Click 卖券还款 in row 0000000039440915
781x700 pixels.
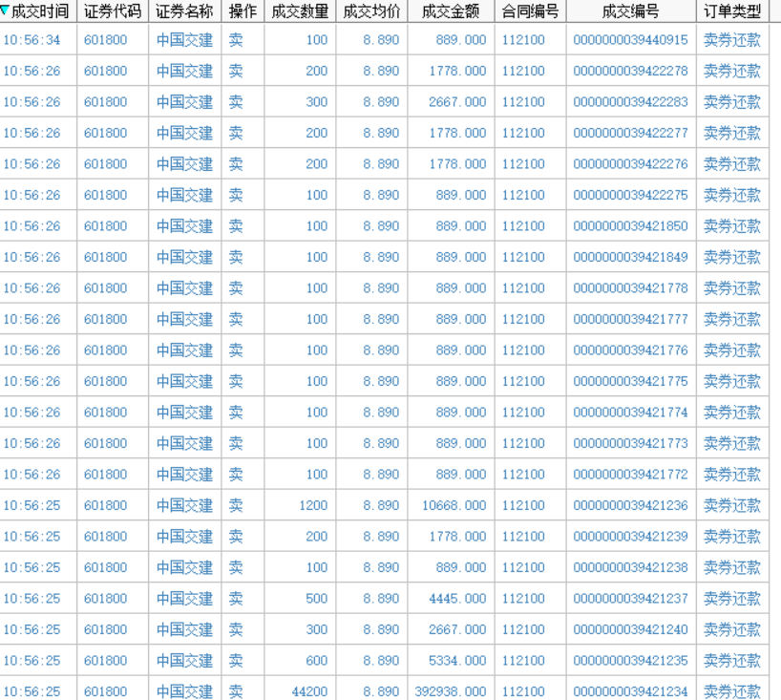732,40
